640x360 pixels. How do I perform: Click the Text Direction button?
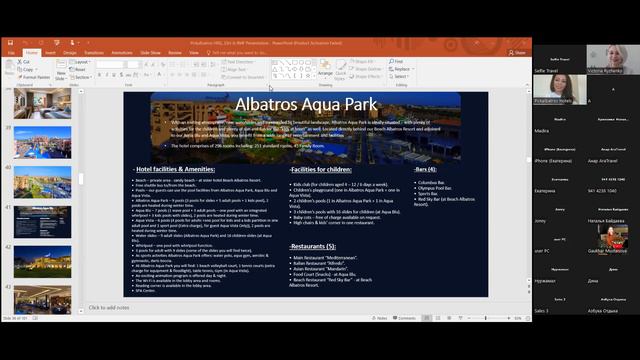[238, 62]
